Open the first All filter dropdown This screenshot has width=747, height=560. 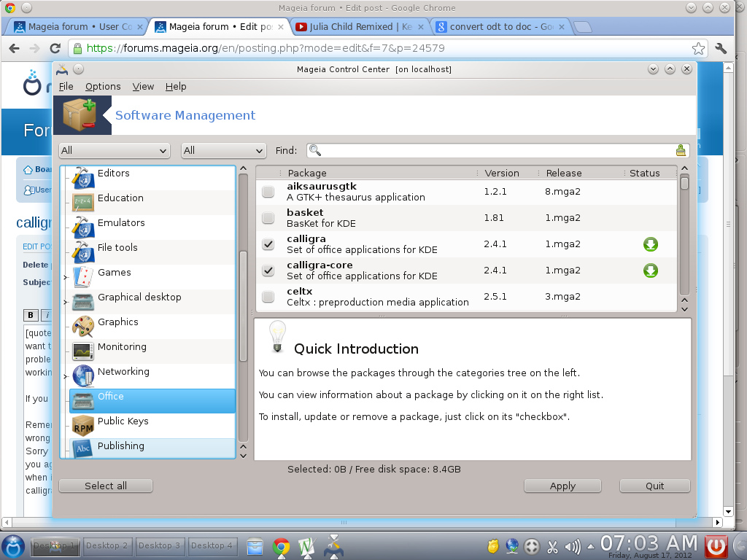click(x=115, y=150)
